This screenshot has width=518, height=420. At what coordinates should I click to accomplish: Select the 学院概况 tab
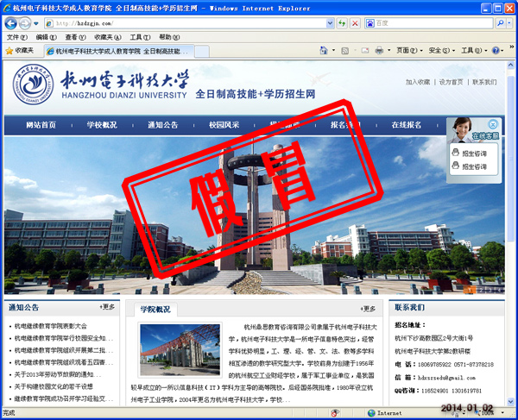tap(155, 310)
